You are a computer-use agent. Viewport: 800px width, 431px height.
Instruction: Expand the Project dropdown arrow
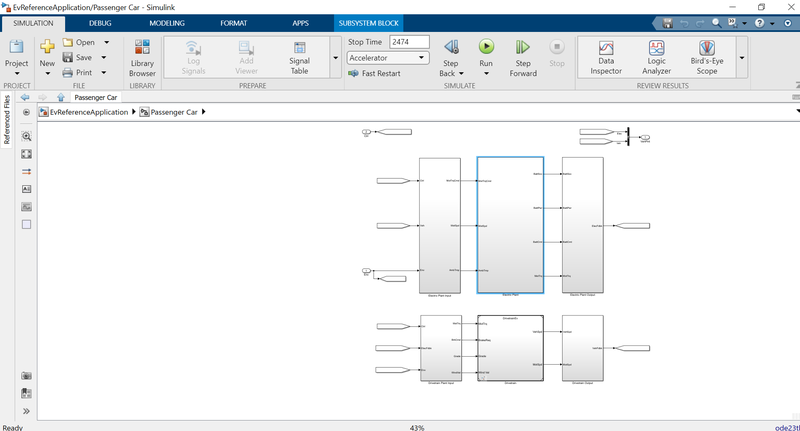(16, 73)
